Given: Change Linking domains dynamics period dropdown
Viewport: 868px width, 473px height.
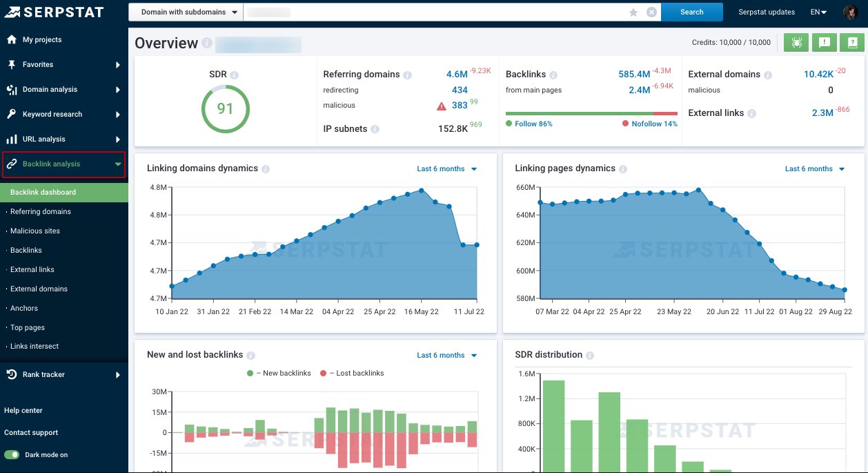Looking at the screenshot, I should [x=447, y=168].
